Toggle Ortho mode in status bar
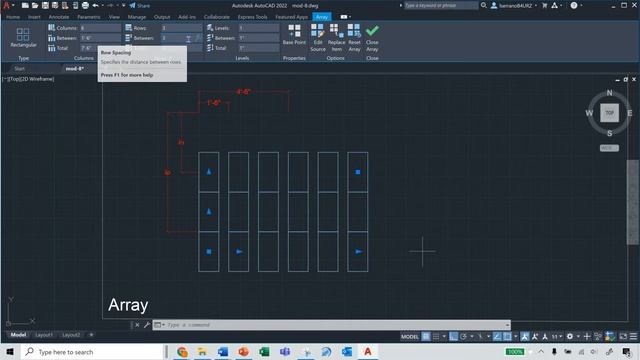Image resolution: width=640 pixels, height=360 pixels. coord(453,336)
